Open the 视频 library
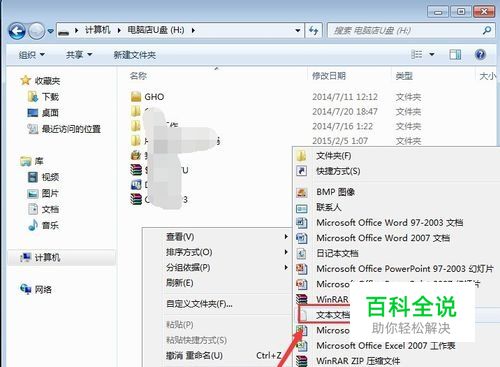This screenshot has height=367, width=500. 43,177
